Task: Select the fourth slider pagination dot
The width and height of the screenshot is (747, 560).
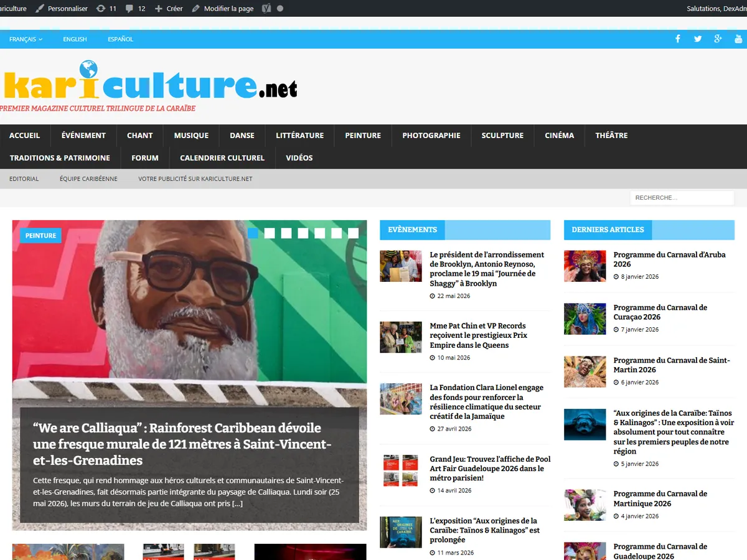Action: [303, 233]
